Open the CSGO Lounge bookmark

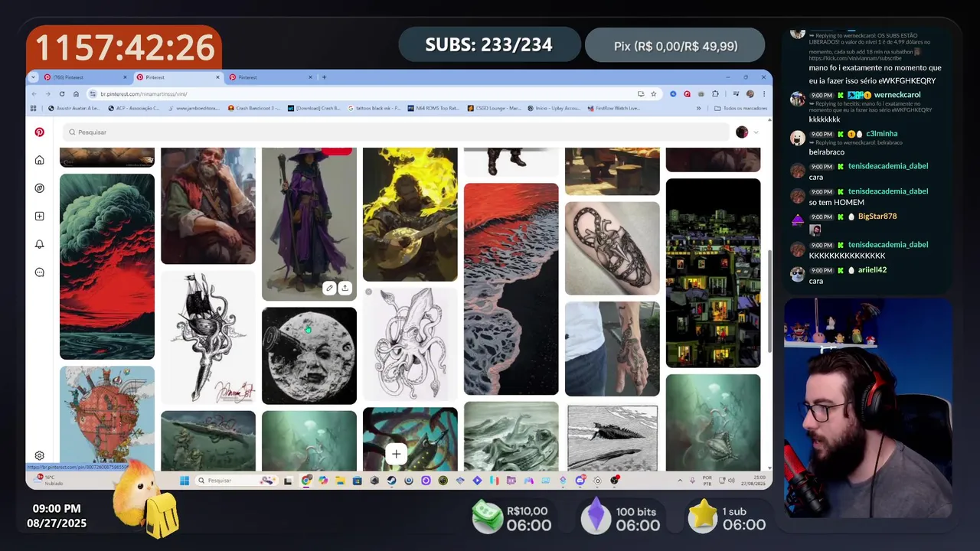pyautogui.click(x=494, y=108)
